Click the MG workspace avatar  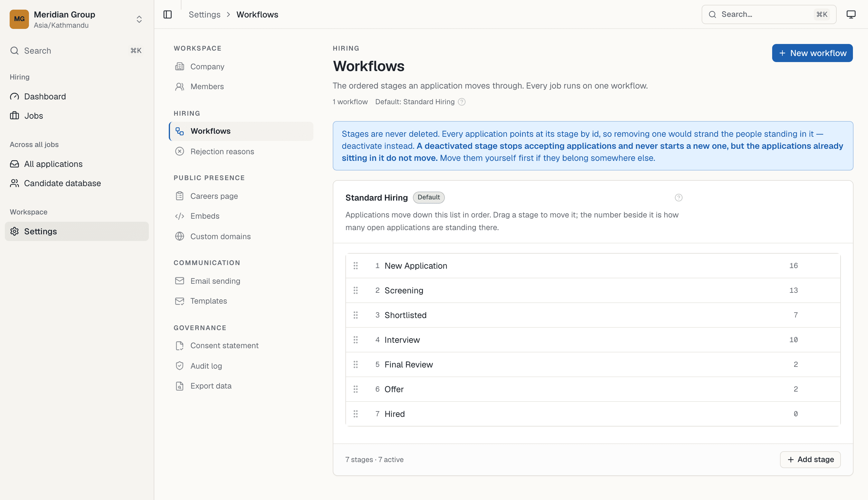(19, 19)
